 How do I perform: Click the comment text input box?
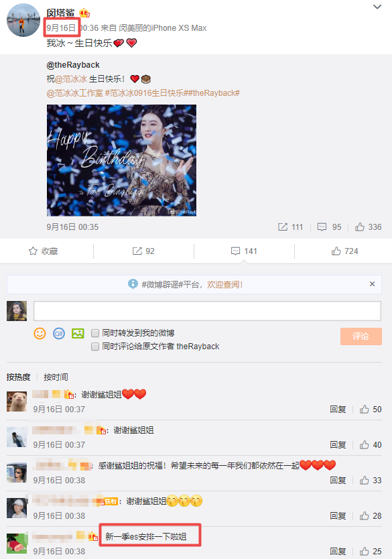click(207, 311)
